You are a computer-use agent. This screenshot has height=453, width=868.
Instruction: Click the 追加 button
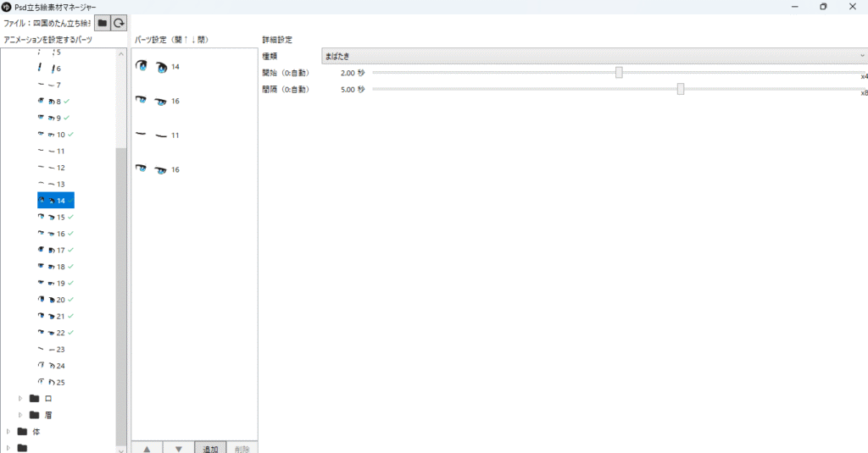[x=209, y=448]
